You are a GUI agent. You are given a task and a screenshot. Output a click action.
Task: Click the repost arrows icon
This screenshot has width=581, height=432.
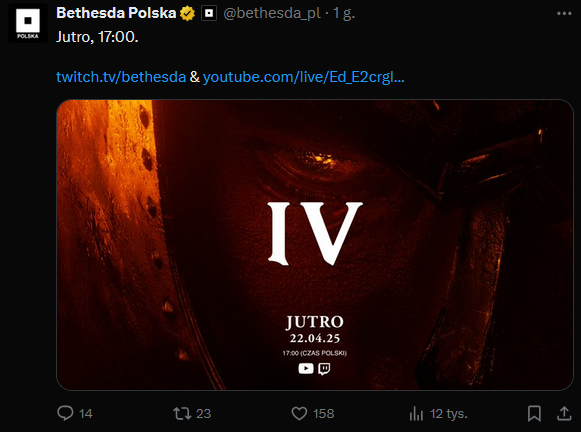coord(182,413)
